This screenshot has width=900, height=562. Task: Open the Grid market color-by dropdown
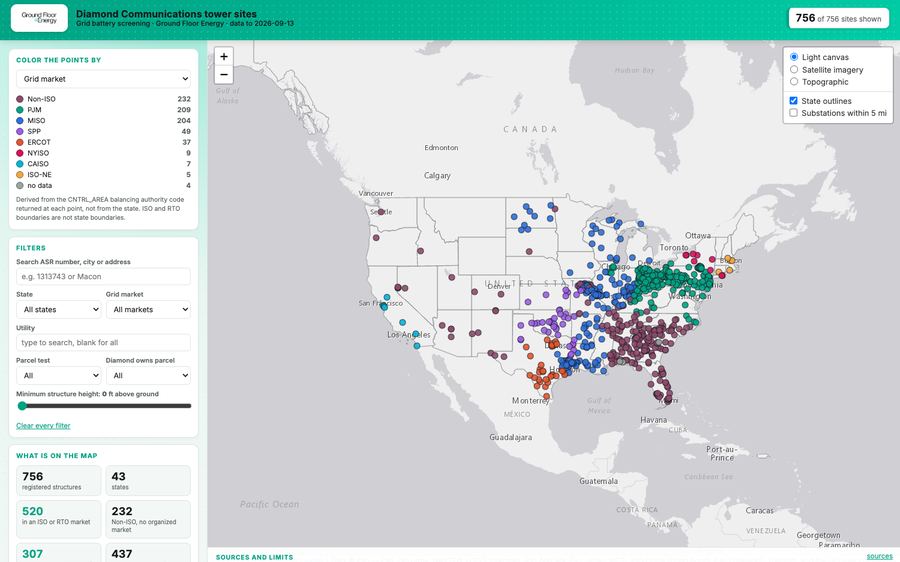click(103, 79)
